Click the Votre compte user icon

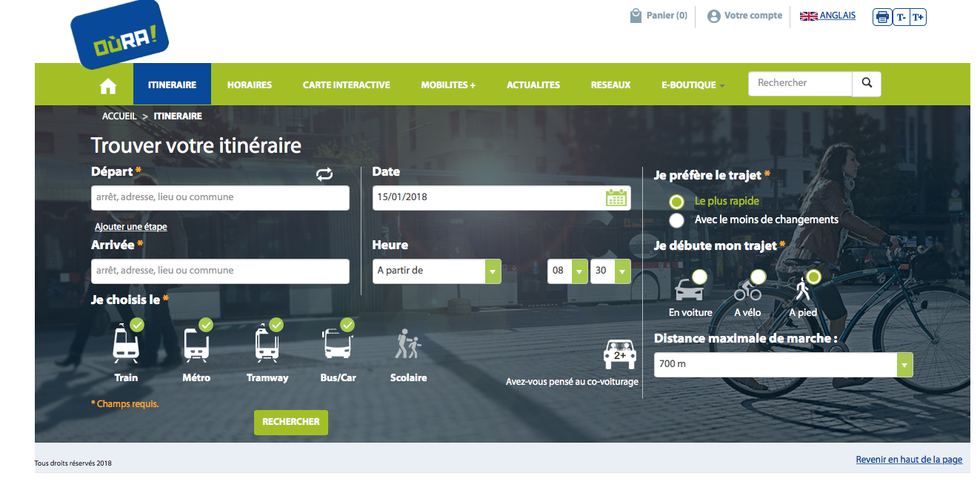point(713,16)
